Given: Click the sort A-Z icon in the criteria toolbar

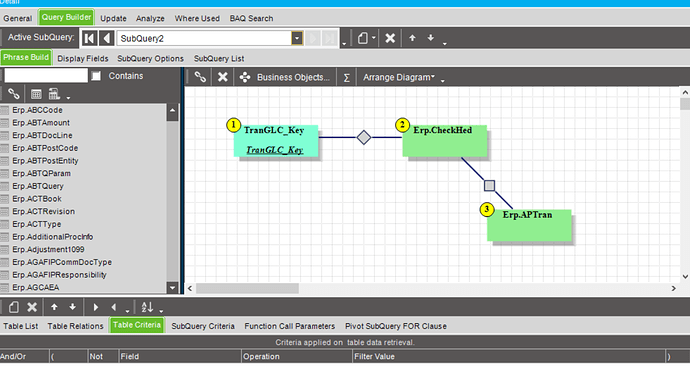Looking at the screenshot, I should 147,307.
